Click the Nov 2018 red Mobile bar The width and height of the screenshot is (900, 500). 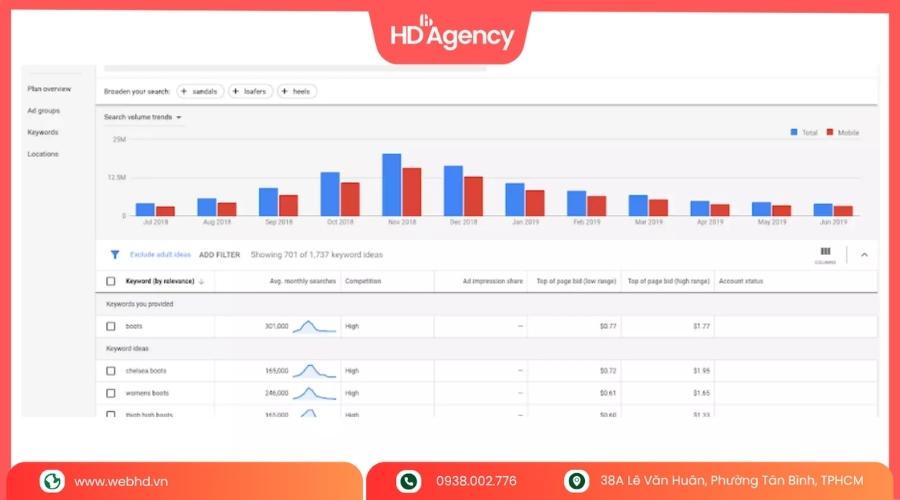(x=412, y=192)
